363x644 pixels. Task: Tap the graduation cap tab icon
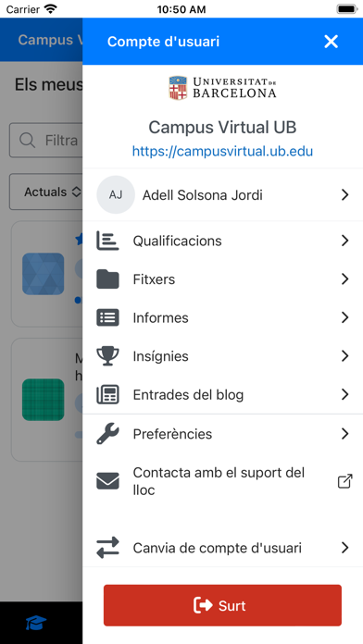click(x=36, y=623)
